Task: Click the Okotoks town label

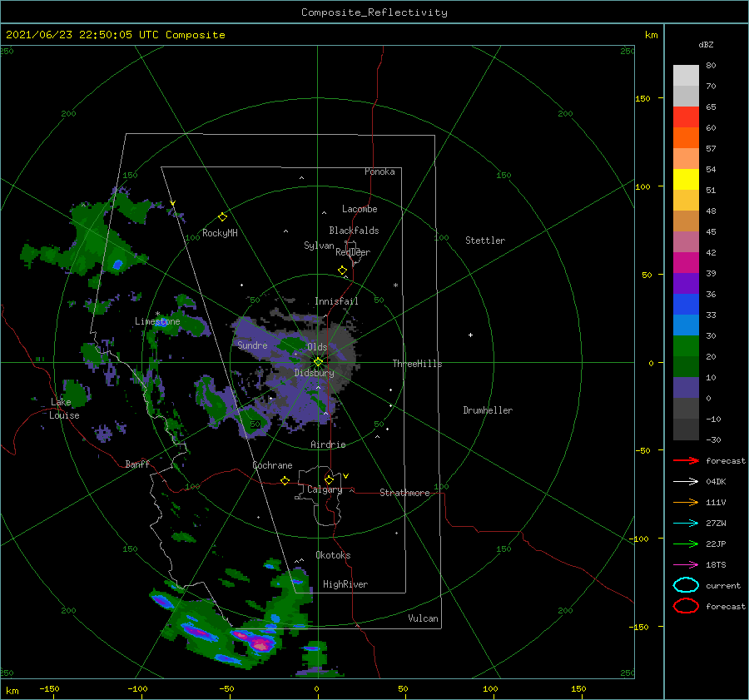Action: [x=333, y=555]
